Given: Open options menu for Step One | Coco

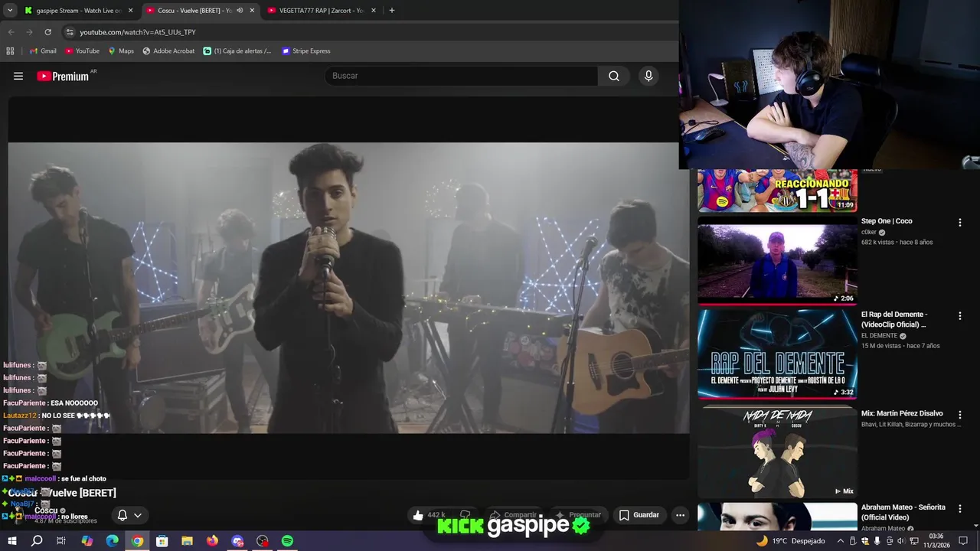Looking at the screenshot, I should [959, 223].
